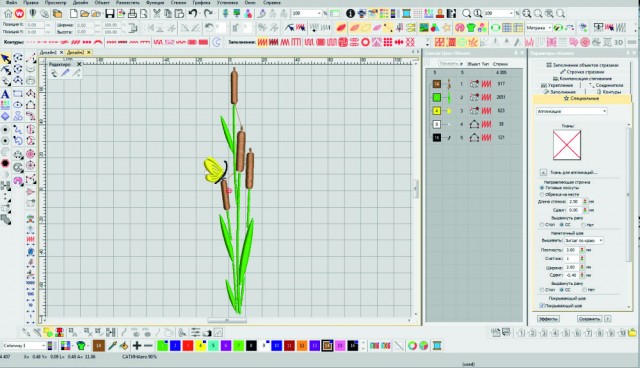This screenshot has width=640, height=368.
Task: Cut selection with the scissors icon
Action: (x=156, y=13)
